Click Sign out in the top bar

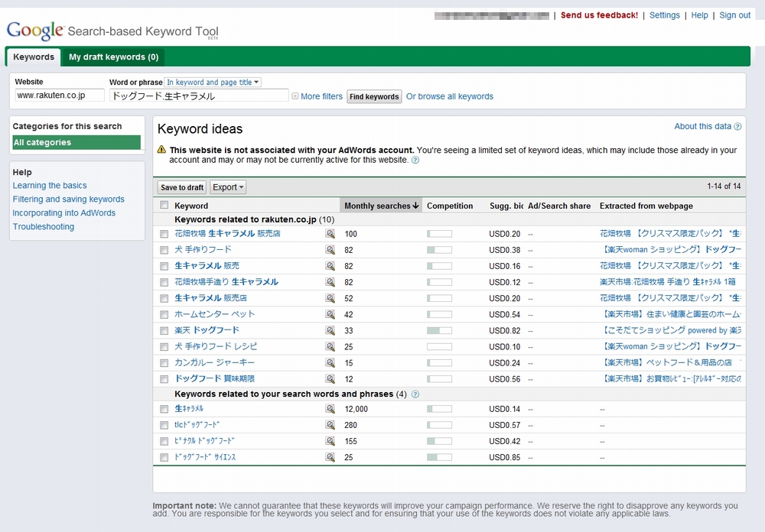pos(734,15)
